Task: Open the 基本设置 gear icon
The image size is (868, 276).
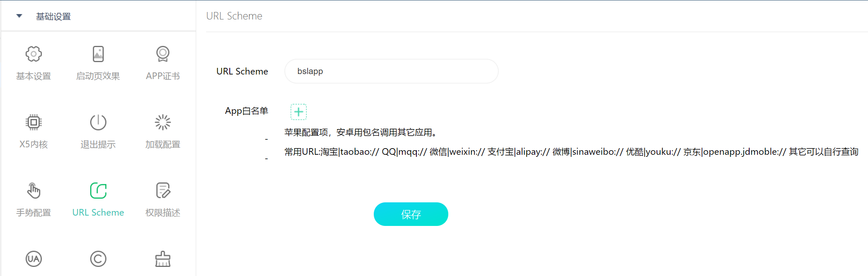Action: tap(34, 54)
